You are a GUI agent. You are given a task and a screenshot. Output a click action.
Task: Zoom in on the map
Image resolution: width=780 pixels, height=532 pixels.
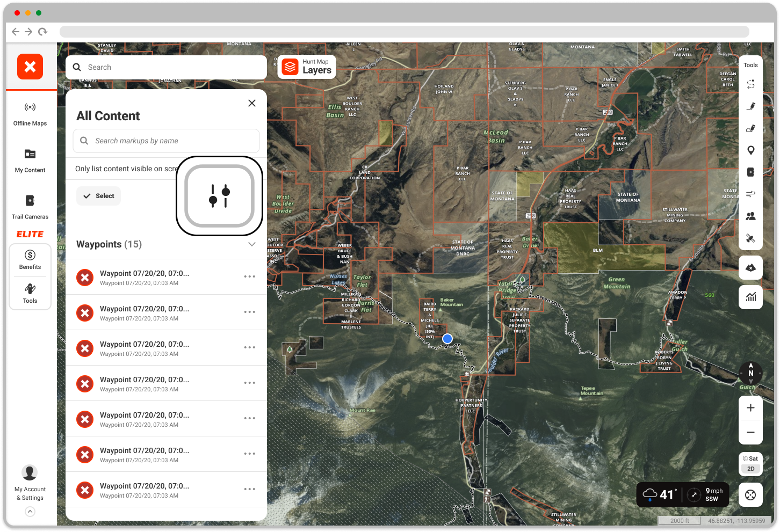pyautogui.click(x=751, y=408)
